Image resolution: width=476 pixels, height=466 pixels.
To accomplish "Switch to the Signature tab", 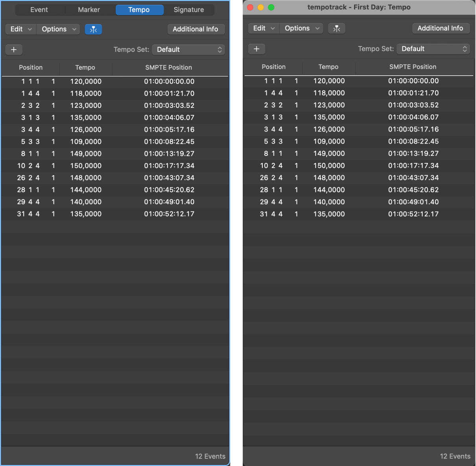I will [x=189, y=9].
